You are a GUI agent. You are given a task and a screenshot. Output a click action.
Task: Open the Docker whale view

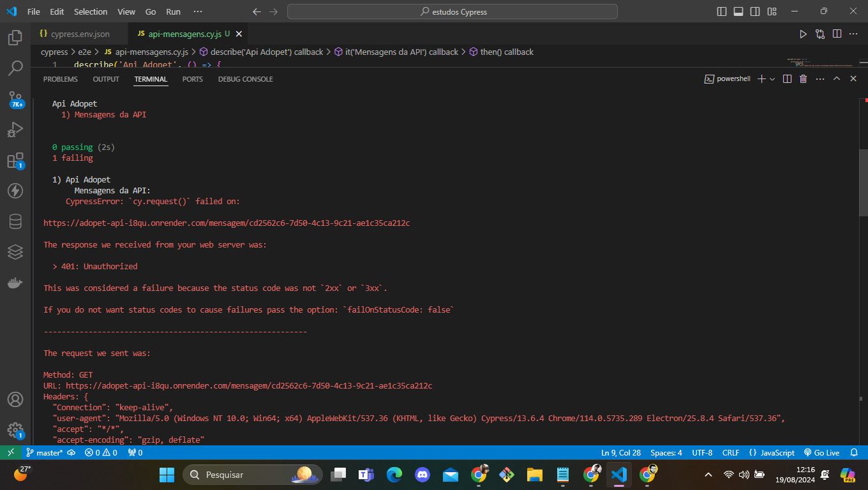tap(15, 283)
